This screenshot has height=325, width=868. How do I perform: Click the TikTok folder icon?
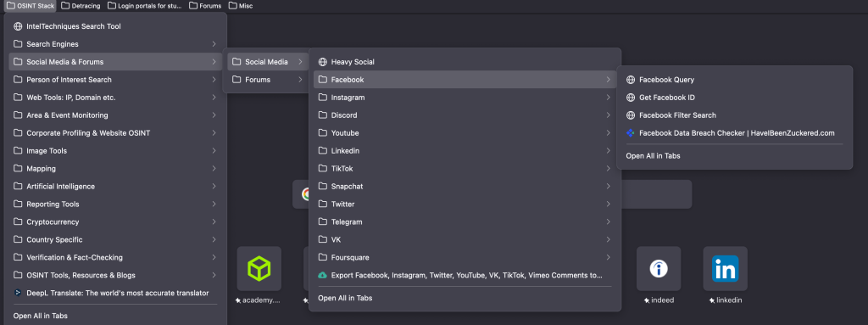coord(323,168)
